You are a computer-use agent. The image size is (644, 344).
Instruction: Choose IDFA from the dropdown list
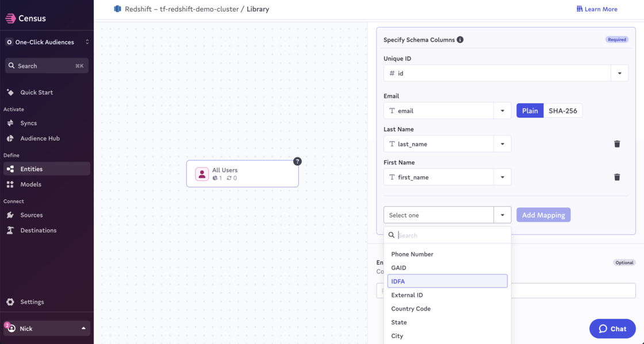[x=447, y=281]
